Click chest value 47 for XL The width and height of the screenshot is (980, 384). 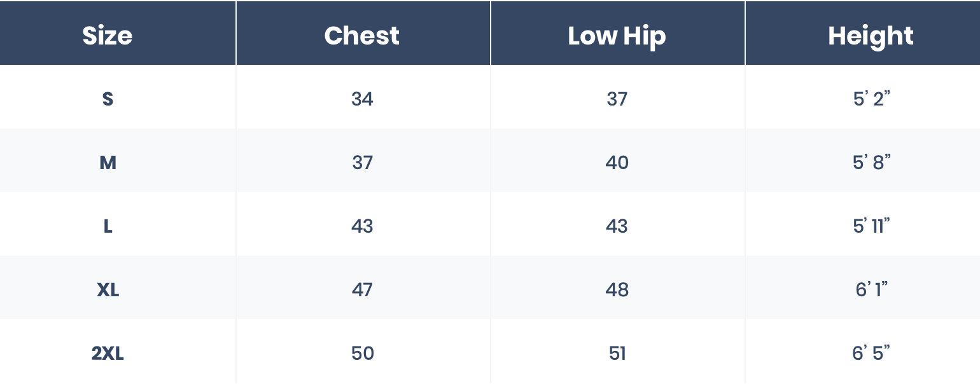click(x=362, y=290)
